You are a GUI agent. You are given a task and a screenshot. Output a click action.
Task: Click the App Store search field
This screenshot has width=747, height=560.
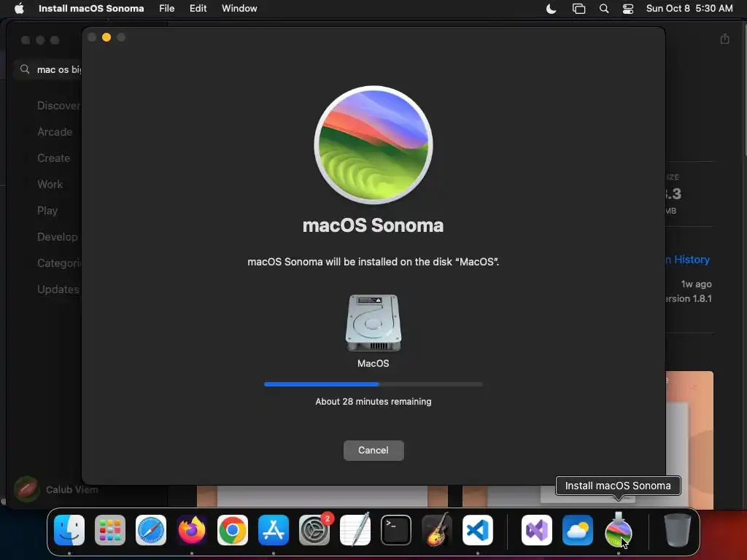click(49, 69)
